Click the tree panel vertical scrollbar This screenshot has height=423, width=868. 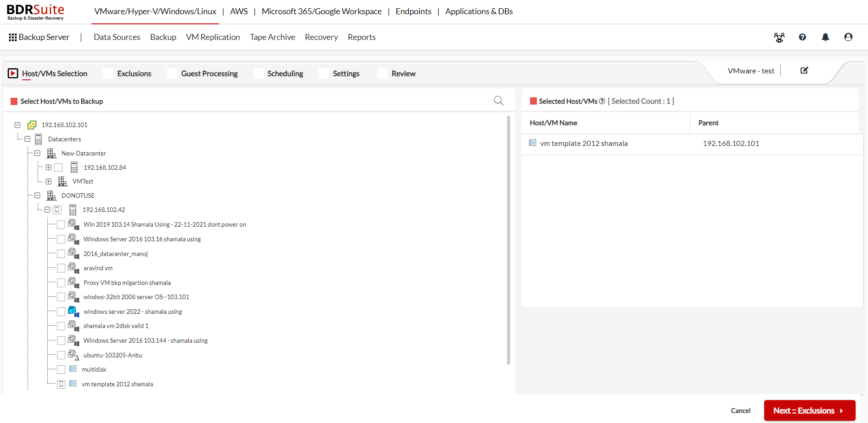(x=508, y=240)
